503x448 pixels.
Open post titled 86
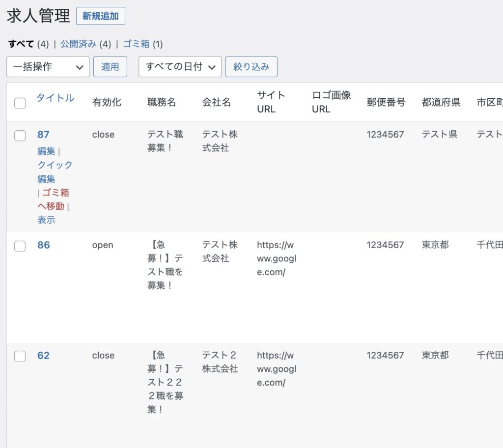(x=43, y=245)
